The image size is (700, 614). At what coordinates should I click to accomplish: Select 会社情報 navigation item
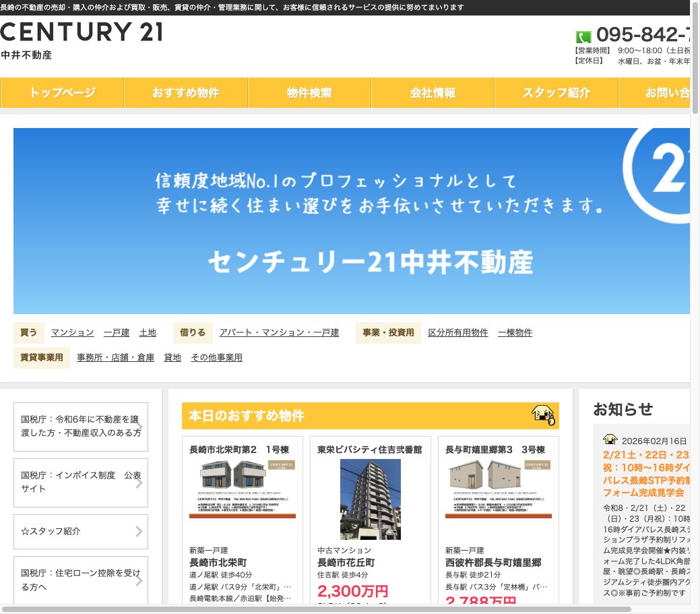click(x=433, y=92)
